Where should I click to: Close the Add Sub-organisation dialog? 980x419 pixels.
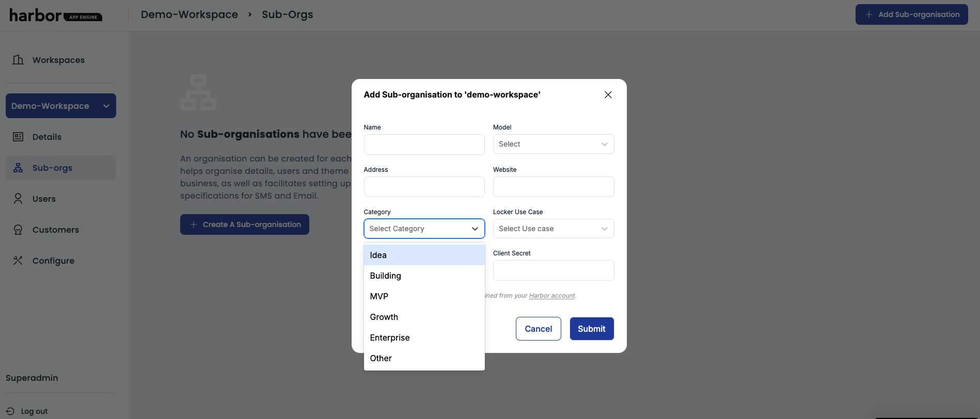pos(608,94)
